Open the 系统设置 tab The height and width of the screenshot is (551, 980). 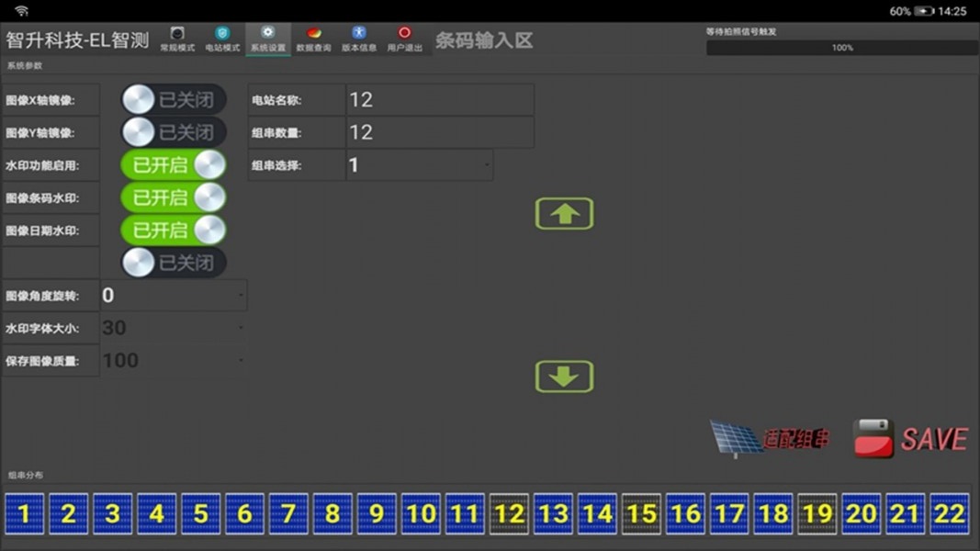(268, 39)
